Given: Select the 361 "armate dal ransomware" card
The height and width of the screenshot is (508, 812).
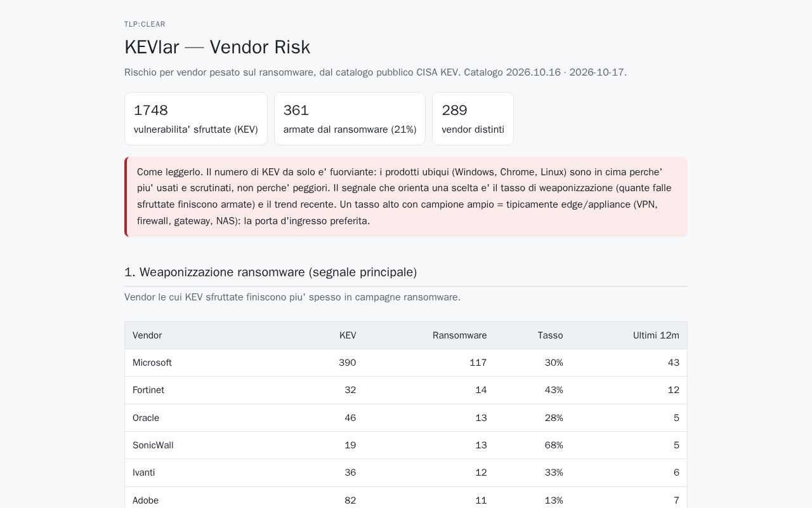Looking at the screenshot, I should pyautogui.click(x=350, y=119).
